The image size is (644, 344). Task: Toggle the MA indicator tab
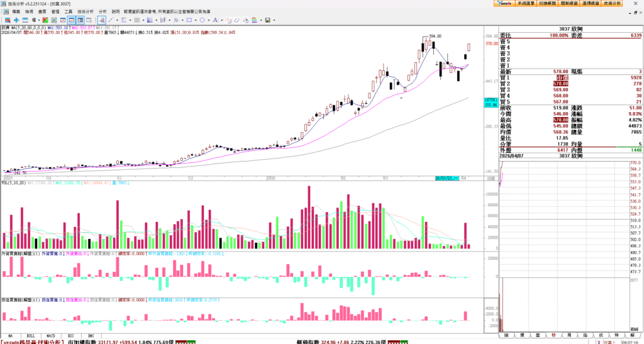click(x=11, y=335)
